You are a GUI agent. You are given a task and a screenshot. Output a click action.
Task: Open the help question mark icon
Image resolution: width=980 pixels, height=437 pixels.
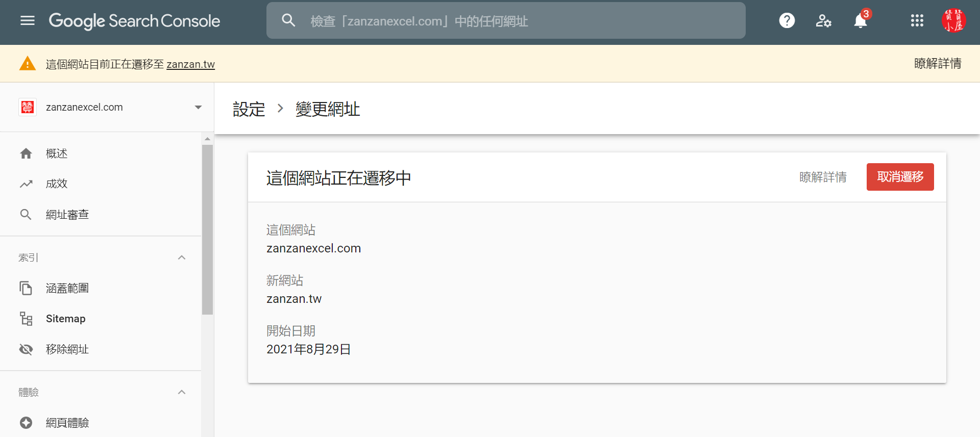pyautogui.click(x=787, y=20)
